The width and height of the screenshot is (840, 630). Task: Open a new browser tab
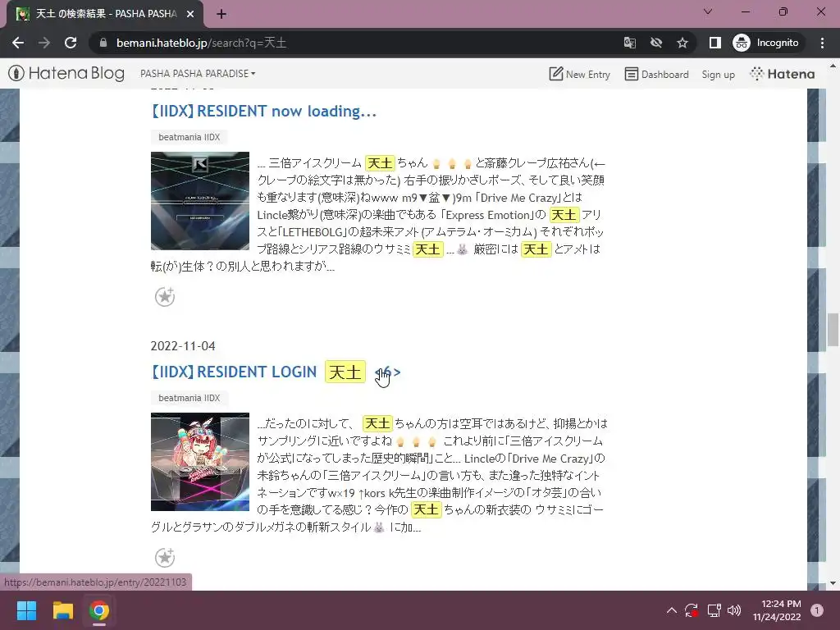point(221,14)
